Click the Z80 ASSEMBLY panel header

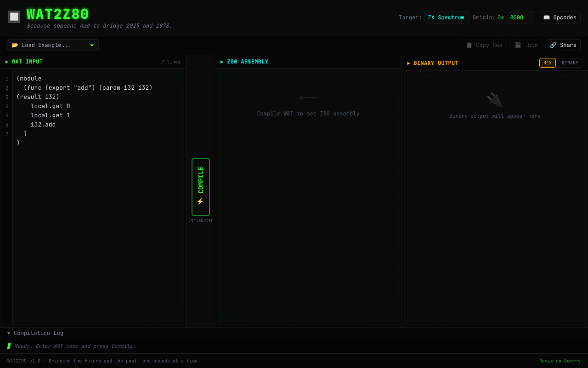(x=308, y=62)
